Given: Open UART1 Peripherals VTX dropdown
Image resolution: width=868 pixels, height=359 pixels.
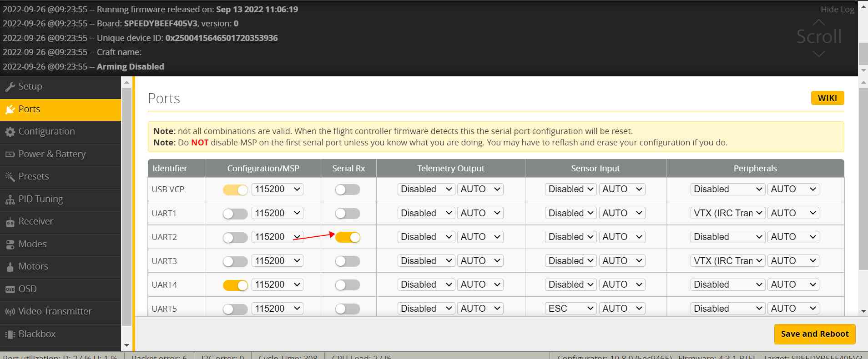Looking at the screenshot, I should tap(728, 213).
